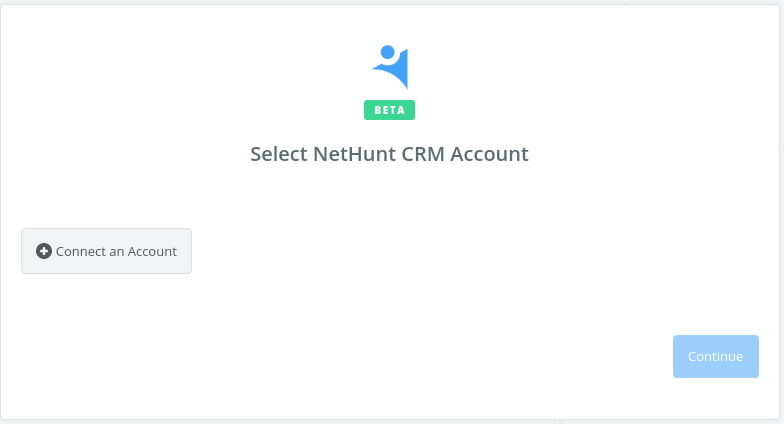
Task: Click the 'Continue' text on the blue button
Action: [716, 356]
